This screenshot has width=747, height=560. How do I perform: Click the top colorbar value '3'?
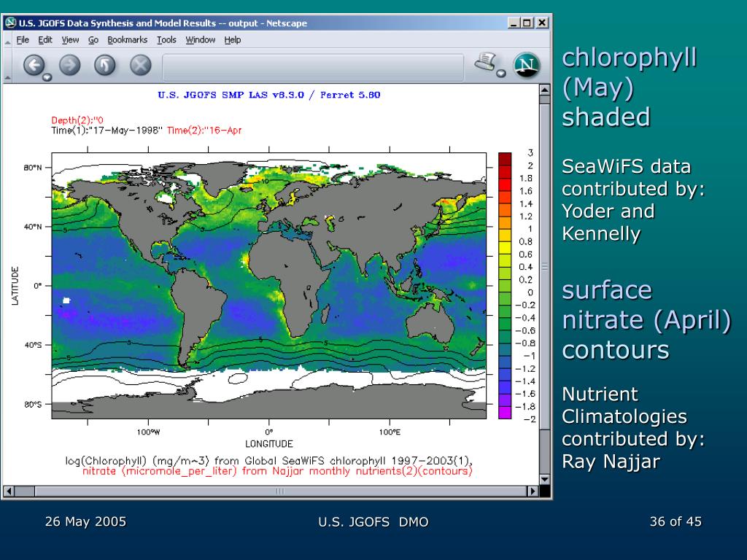(x=530, y=153)
